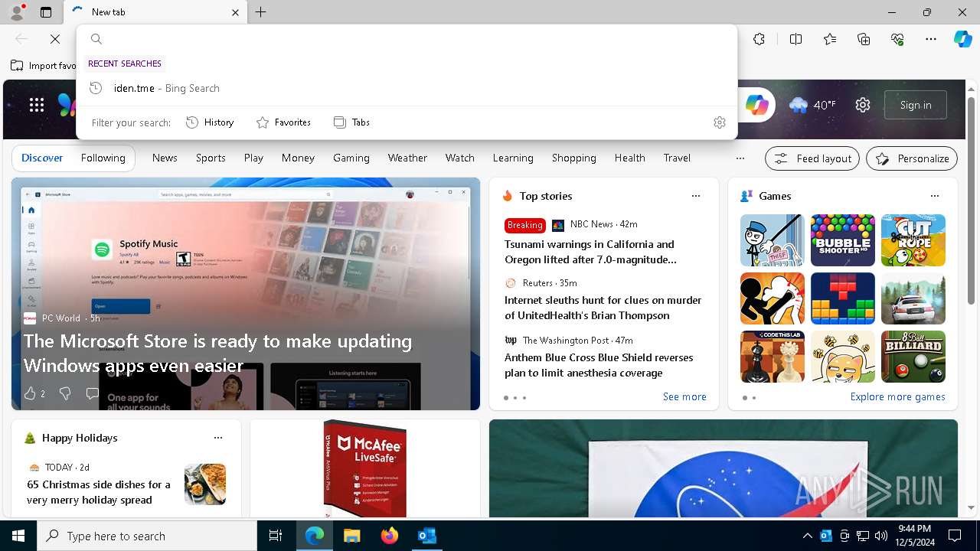Open the chess game tile

click(x=772, y=357)
